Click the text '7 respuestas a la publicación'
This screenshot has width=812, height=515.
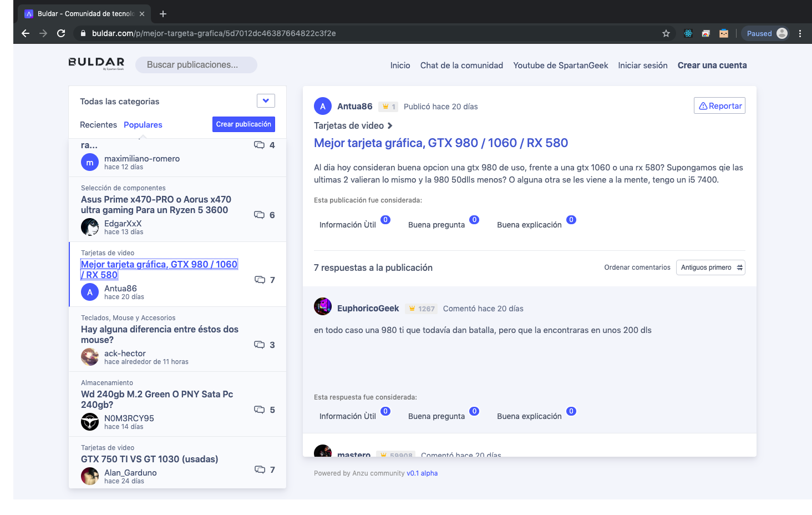373,267
